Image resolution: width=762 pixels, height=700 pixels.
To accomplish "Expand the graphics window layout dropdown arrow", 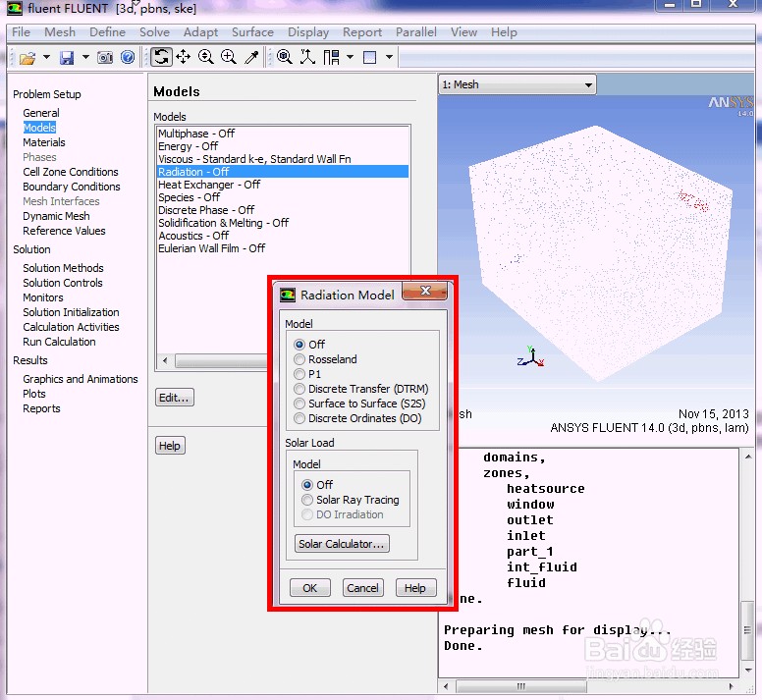I will (389, 57).
